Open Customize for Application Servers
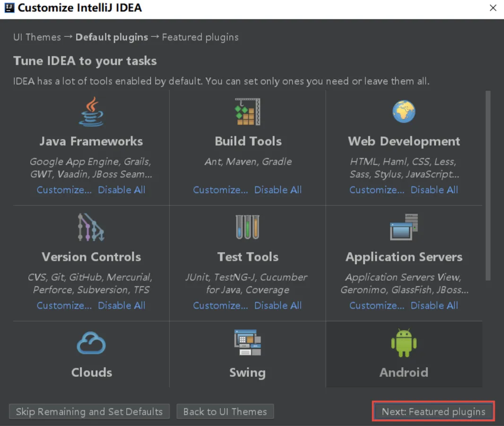 377,305
